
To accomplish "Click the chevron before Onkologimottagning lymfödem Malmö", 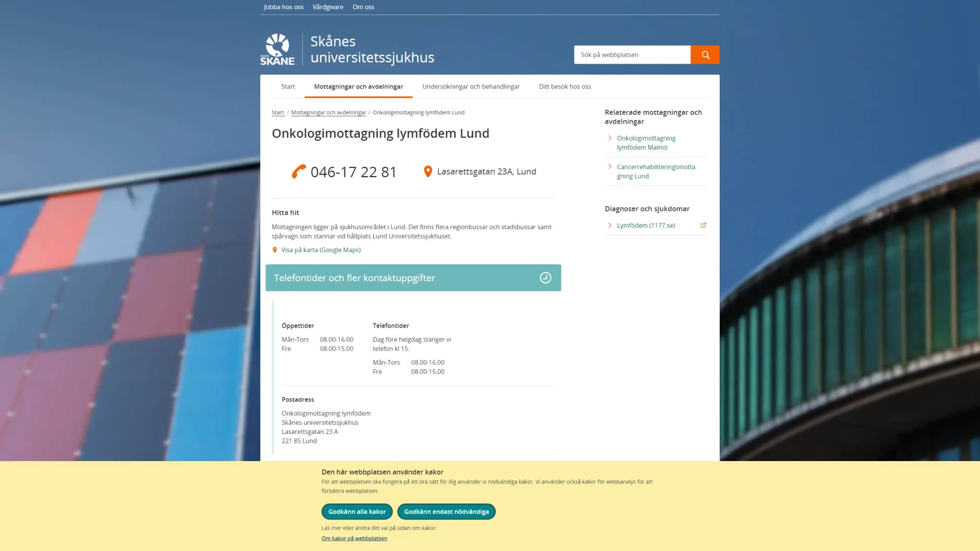I will (x=610, y=138).
